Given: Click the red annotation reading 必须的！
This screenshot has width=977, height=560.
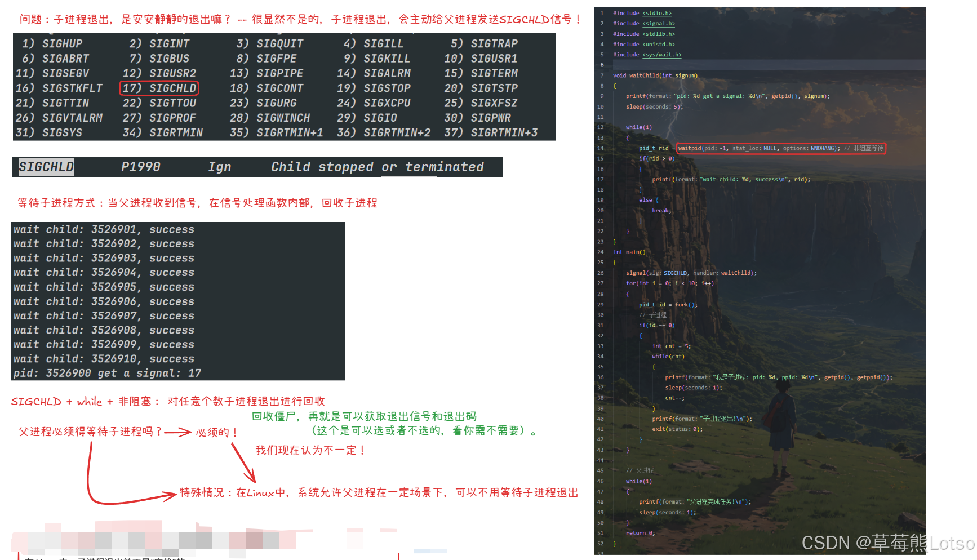Looking at the screenshot, I should 216,433.
